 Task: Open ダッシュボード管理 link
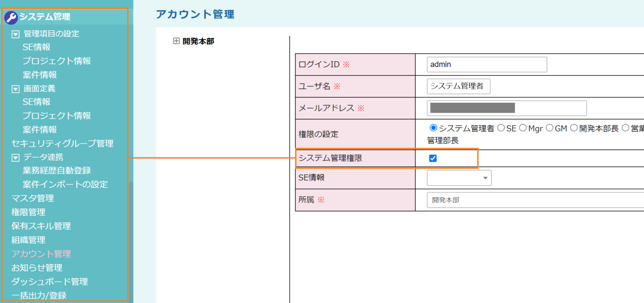coord(49,281)
